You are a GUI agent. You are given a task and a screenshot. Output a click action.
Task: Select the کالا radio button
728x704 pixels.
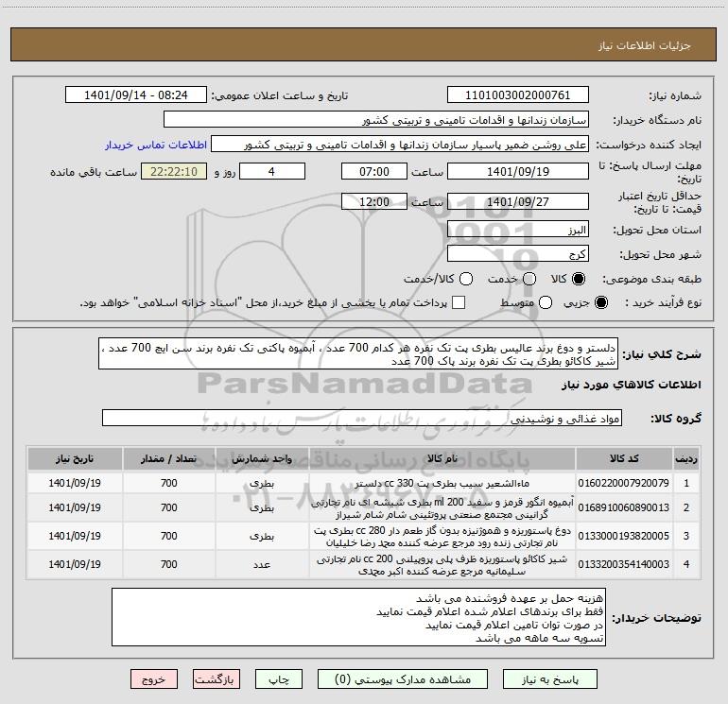click(x=579, y=279)
